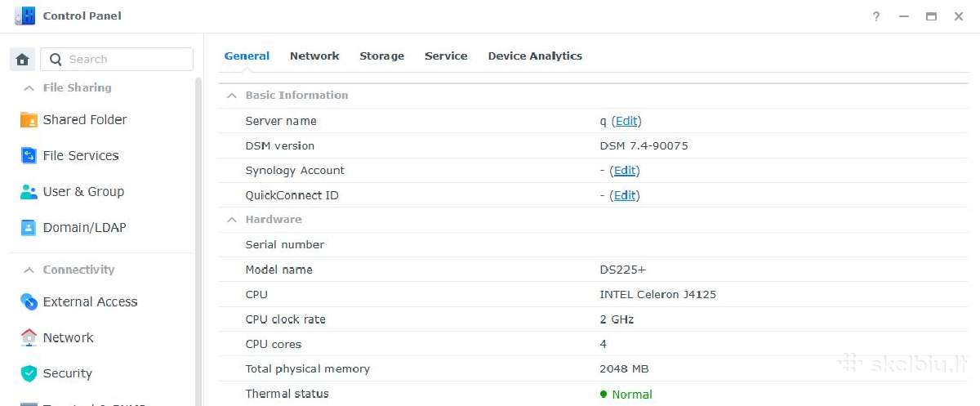980x406 pixels.
Task: Collapse the Connectivity section
Action: point(29,270)
